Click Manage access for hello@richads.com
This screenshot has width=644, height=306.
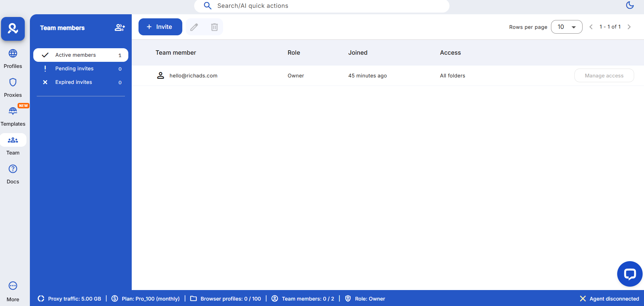tap(604, 75)
